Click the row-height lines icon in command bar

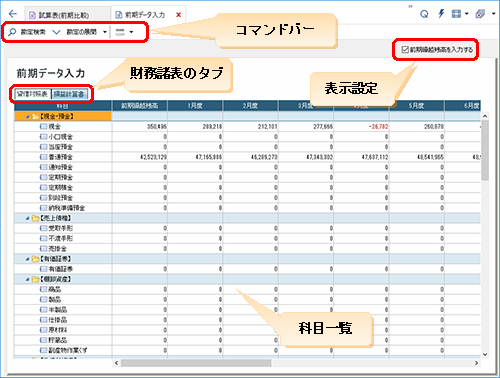(120, 32)
